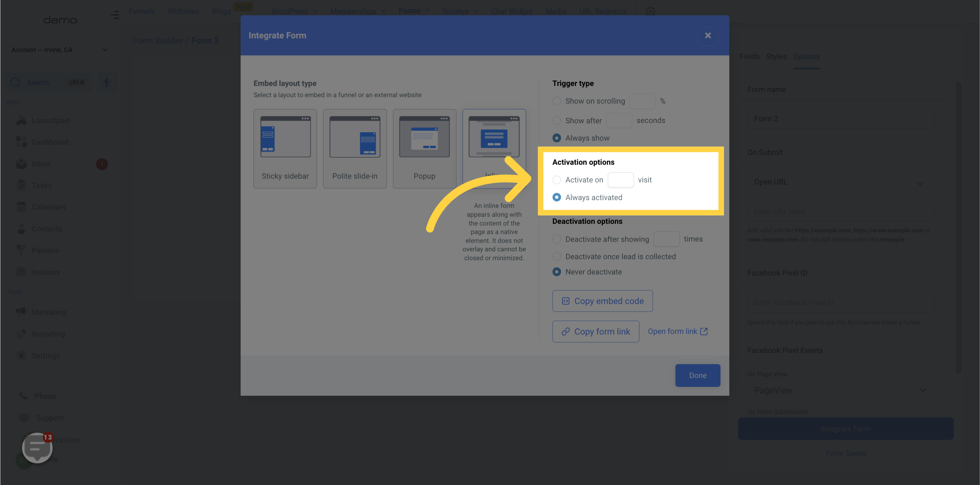980x485 pixels.
Task: Select the Sticky sidebar layout
Action: click(285, 149)
